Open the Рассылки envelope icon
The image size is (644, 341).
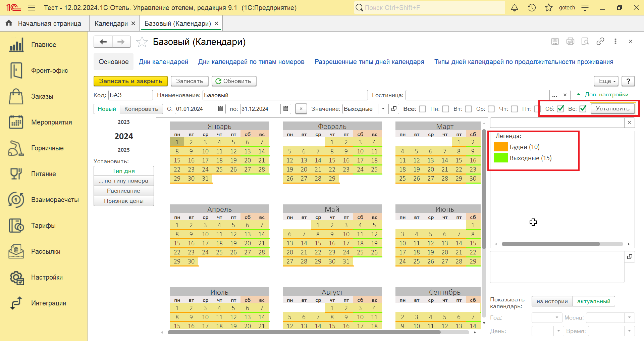tap(16, 251)
